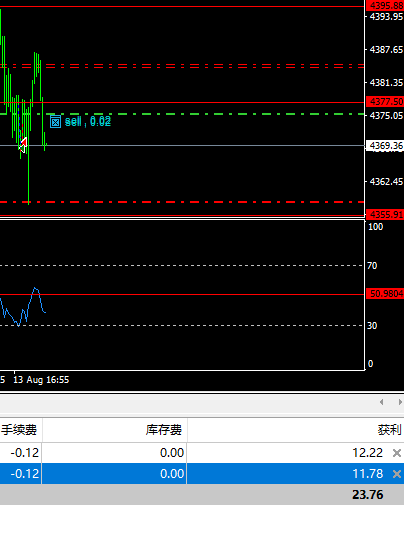Click the left arrow of horizontal scrollbar
Viewport: 404px width, 554px height.
[381, 402]
